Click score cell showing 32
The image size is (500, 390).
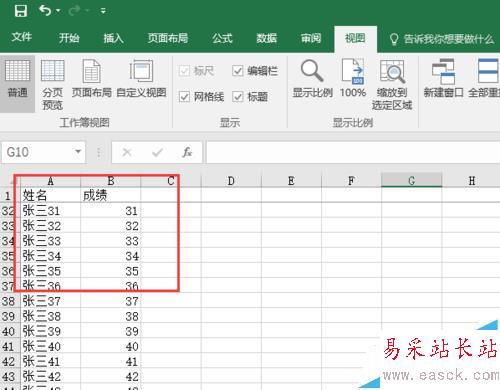(111, 226)
